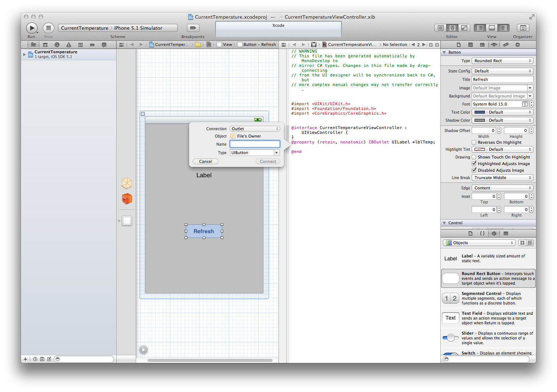
Task: Expand the CurrentTemperature project tree
Action: click(x=25, y=54)
